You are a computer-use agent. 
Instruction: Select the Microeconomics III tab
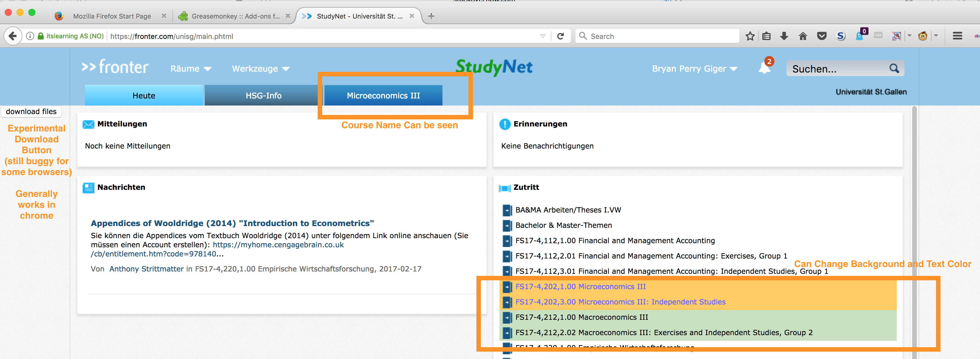click(x=383, y=95)
